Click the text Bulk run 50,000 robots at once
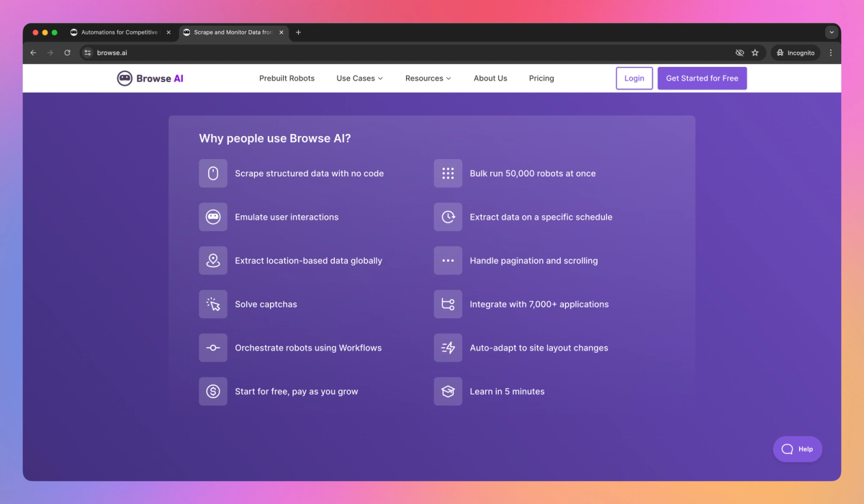The width and height of the screenshot is (864, 504). [533, 174]
